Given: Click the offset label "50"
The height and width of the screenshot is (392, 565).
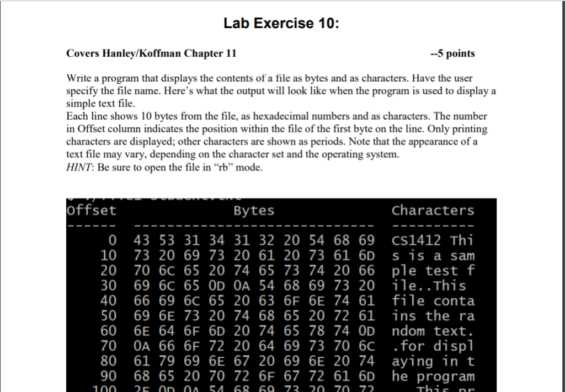Looking at the screenshot, I should [x=109, y=316].
